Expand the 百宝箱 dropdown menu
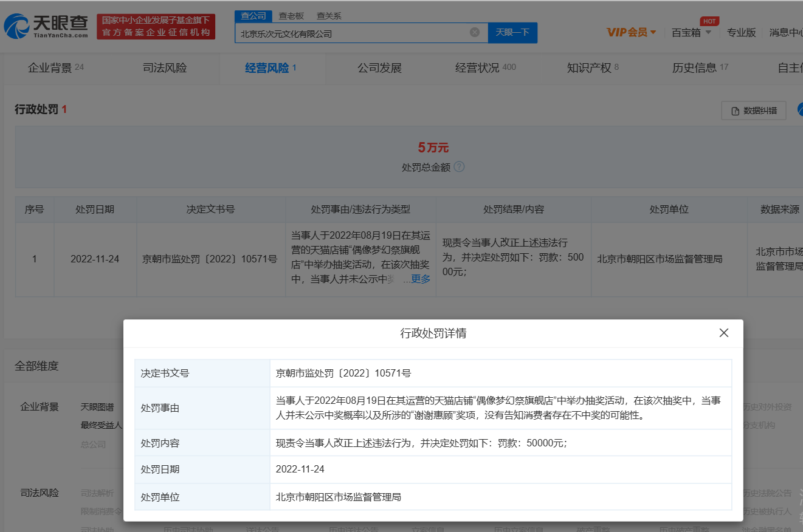Screen dimensions: 803x532 tap(691, 33)
